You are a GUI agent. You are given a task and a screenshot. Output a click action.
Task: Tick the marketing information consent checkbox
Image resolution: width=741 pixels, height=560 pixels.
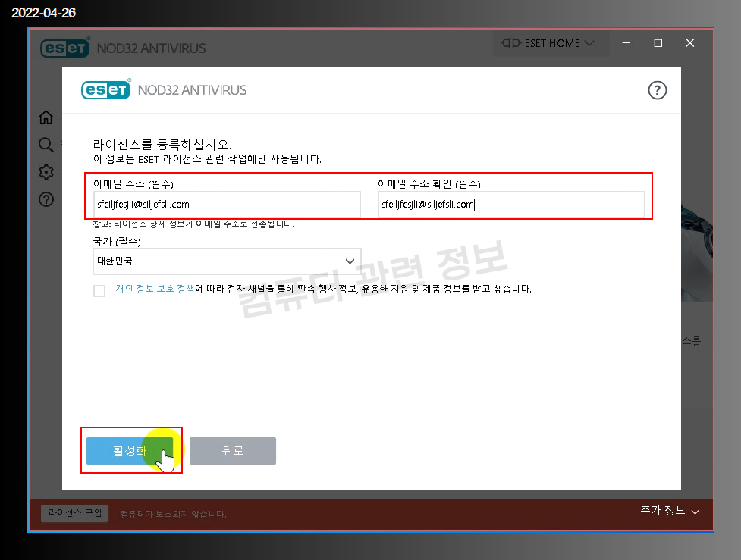[99, 290]
